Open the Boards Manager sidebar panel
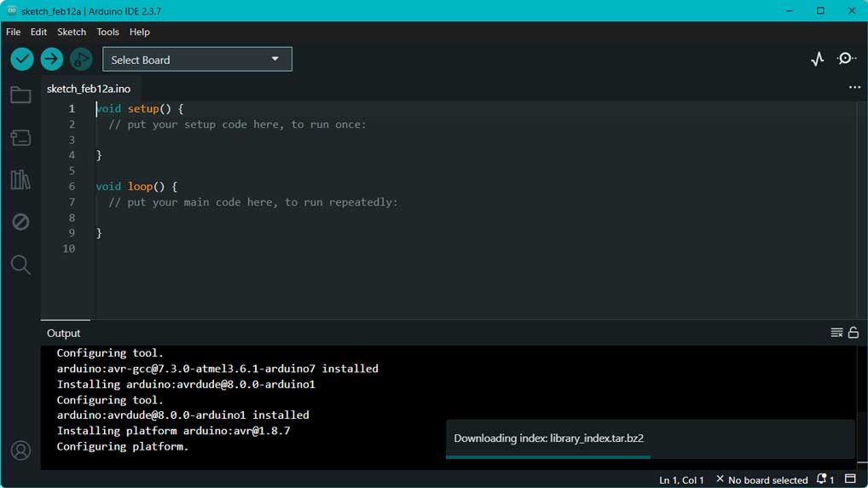Viewport: 868px width, 488px height. [20, 137]
